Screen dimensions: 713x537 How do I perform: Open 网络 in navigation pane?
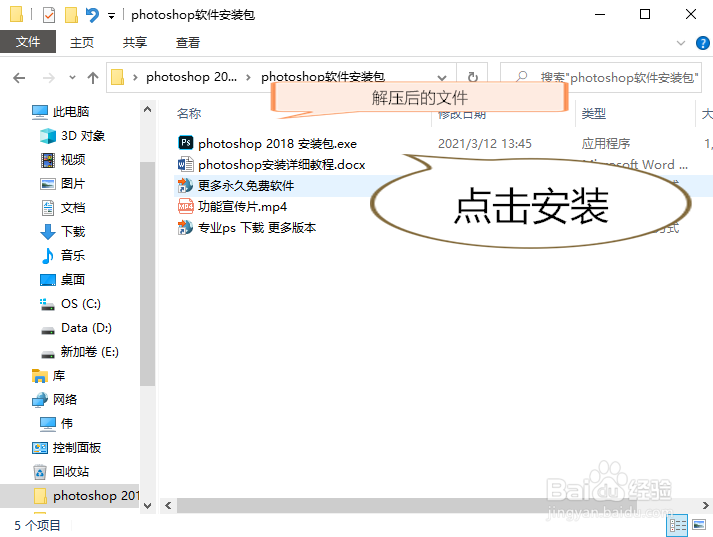[x=65, y=400]
